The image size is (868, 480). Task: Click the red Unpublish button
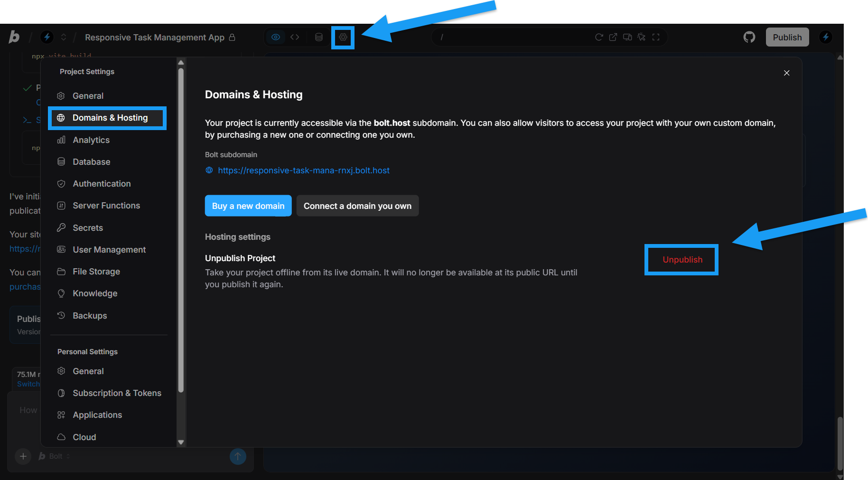[x=682, y=260]
